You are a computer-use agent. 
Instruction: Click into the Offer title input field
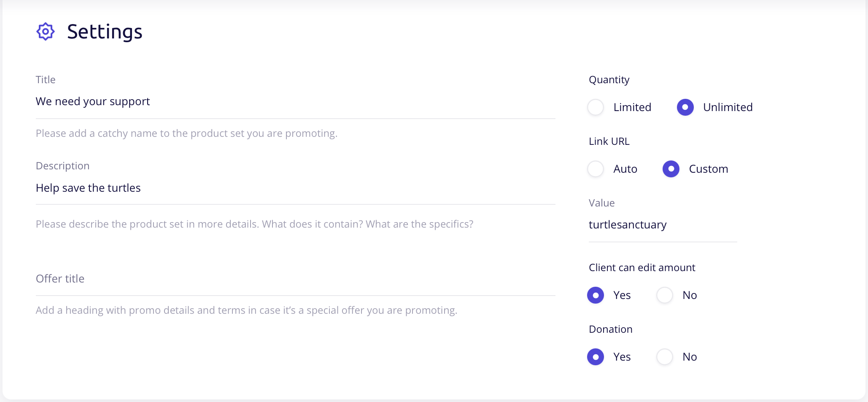[295, 279]
